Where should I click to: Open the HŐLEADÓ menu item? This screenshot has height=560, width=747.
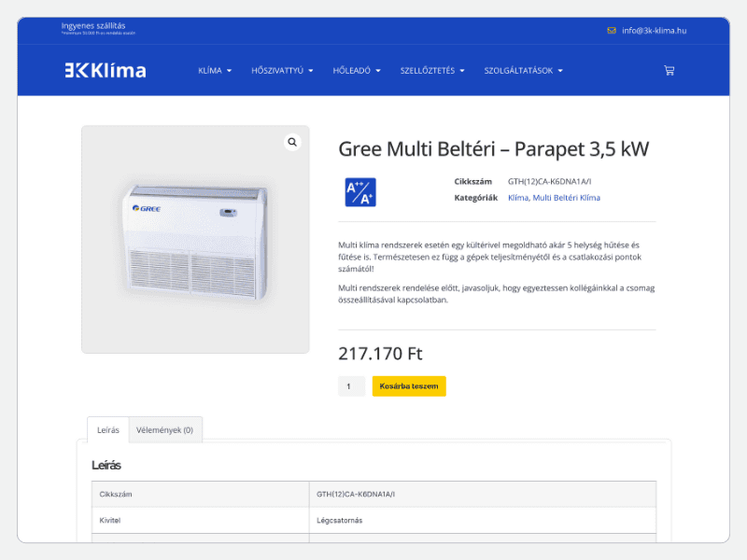pyautogui.click(x=352, y=71)
